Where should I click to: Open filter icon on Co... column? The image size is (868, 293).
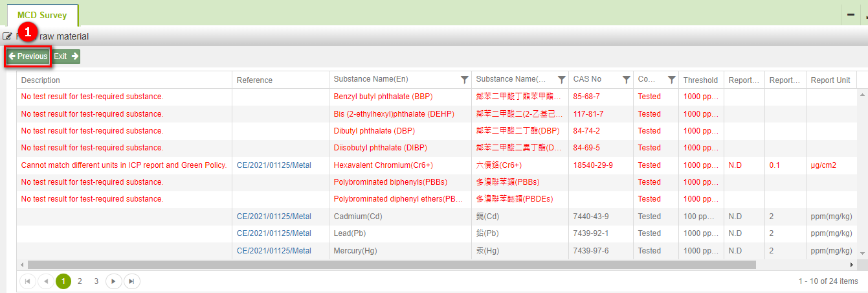coord(671,80)
